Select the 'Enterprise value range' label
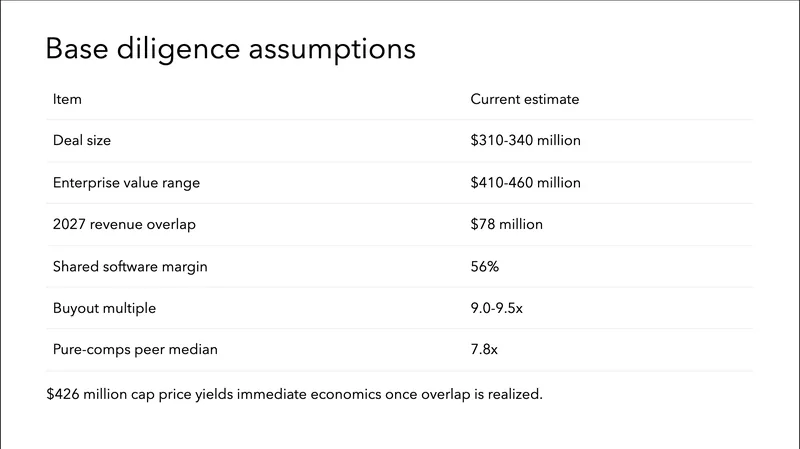This screenshot has height=449, width=800. click(x=124, y=183)
